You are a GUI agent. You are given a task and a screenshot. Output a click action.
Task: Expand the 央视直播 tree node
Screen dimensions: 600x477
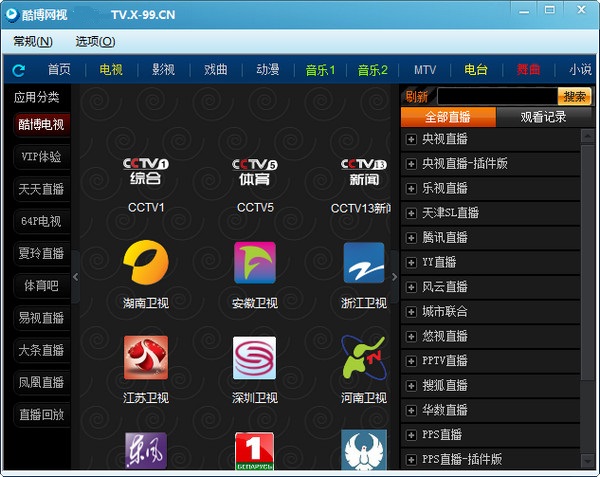click(411, 139)
